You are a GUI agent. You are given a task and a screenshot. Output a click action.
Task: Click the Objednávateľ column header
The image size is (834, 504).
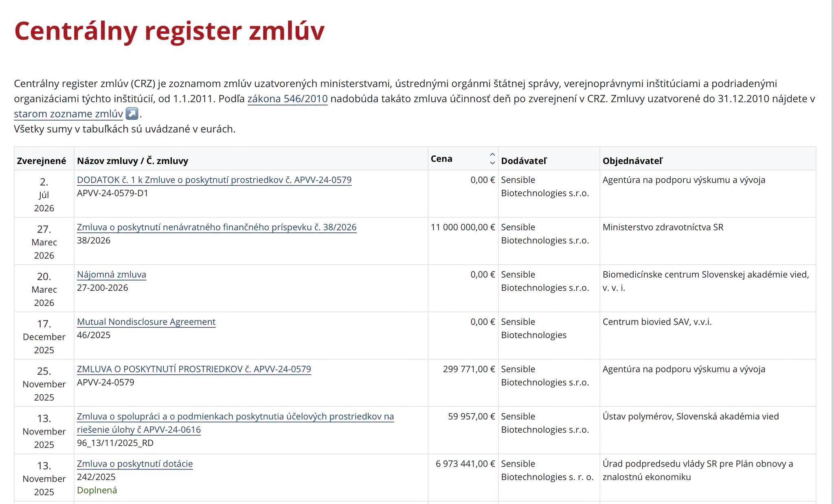633,161
